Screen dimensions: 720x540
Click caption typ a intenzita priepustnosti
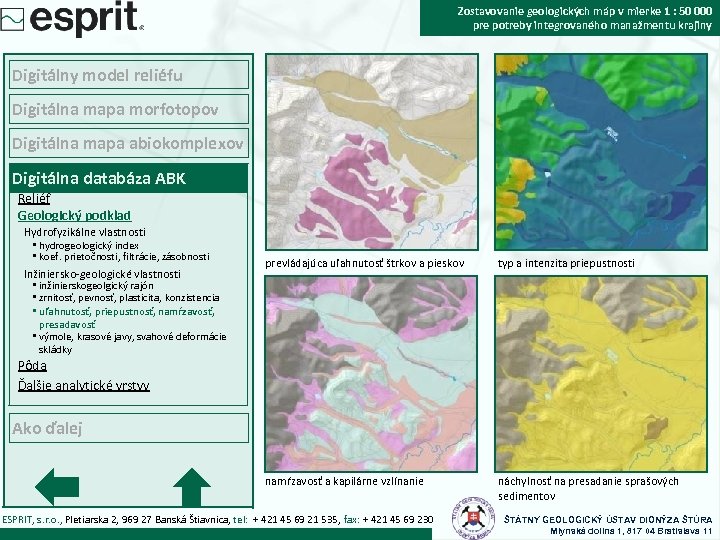(566, 264)
